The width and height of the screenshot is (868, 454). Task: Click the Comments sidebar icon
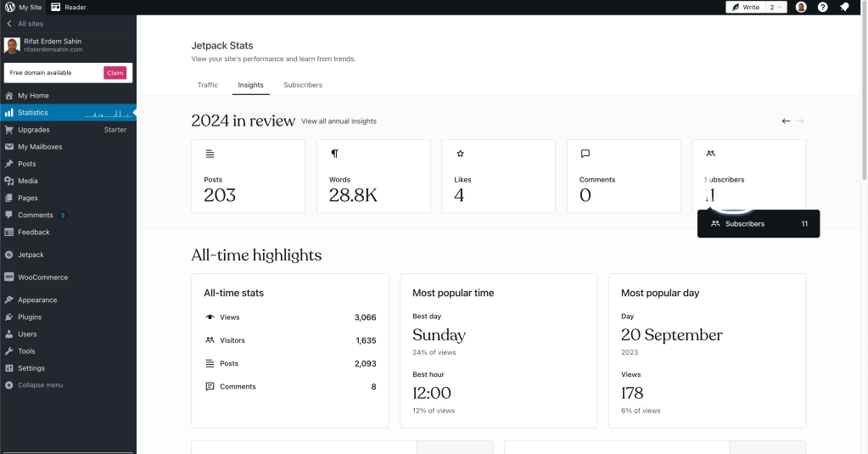coord(8,215)
